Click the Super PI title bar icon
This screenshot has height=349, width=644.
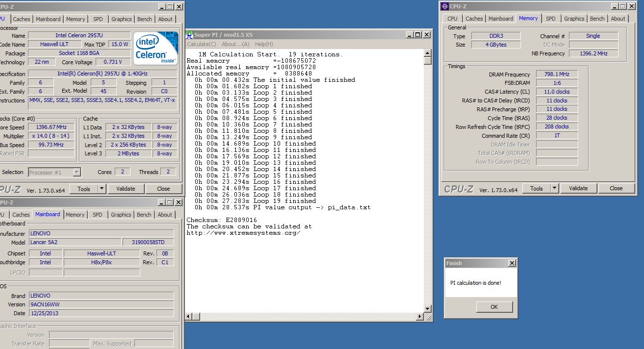(x=189, y=35)
